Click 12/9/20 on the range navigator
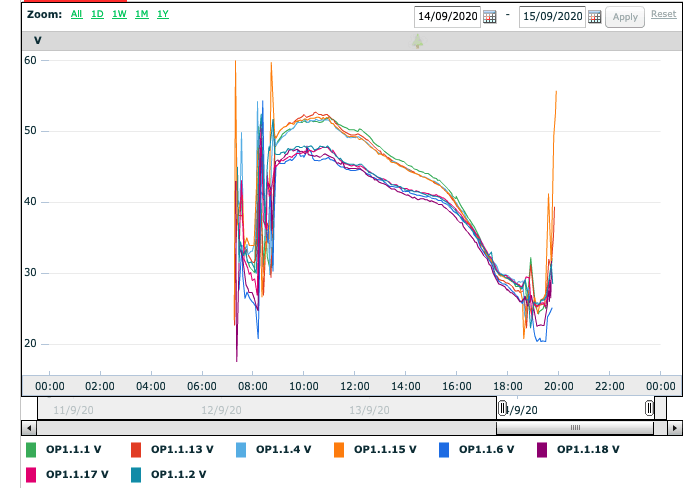Viewport: 683px width, 488px height. pyautogui.click(x=221, y=410)
